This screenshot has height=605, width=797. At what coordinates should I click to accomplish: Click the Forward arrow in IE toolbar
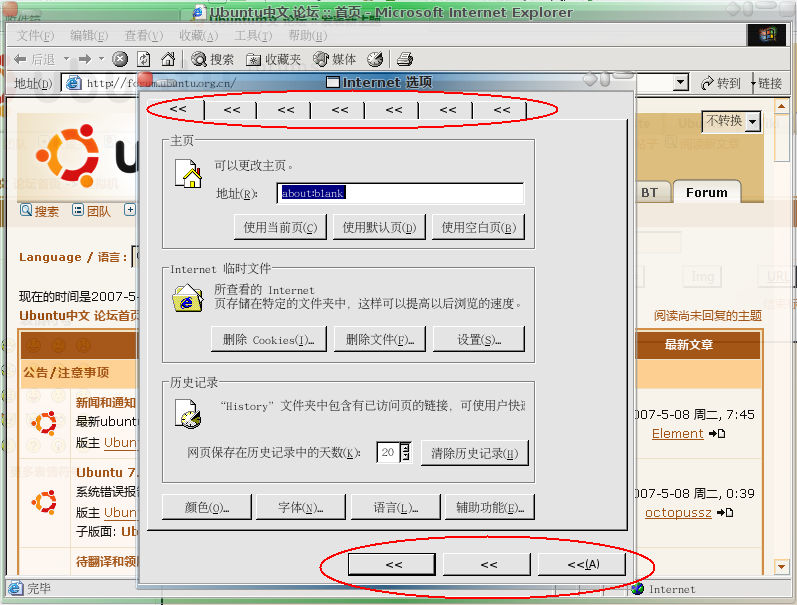tap(85, 59)
